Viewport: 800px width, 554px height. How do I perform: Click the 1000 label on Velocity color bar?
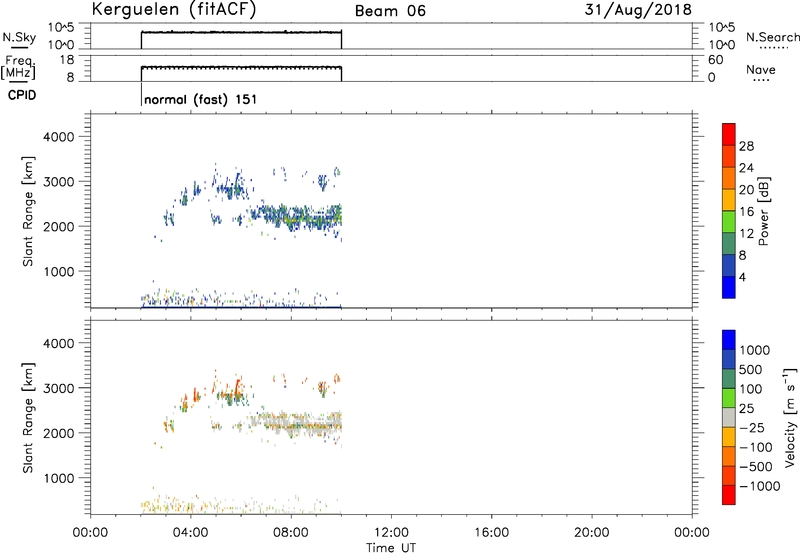[x=755, y=350]
